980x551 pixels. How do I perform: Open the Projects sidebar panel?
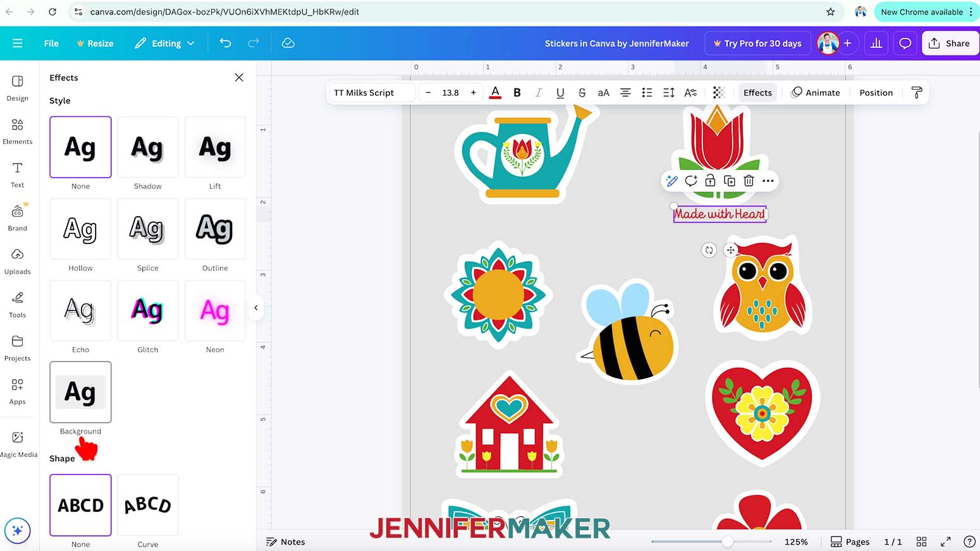(18, 348)
